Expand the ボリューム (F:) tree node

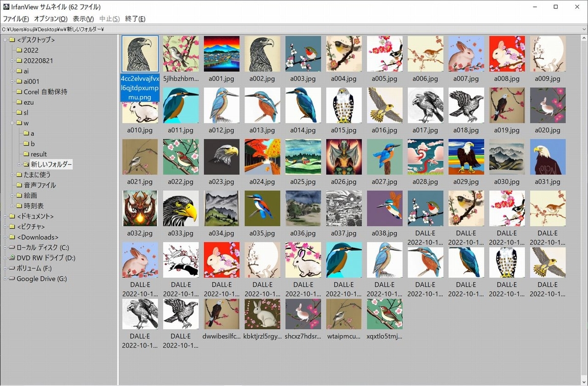coord(5,268)
